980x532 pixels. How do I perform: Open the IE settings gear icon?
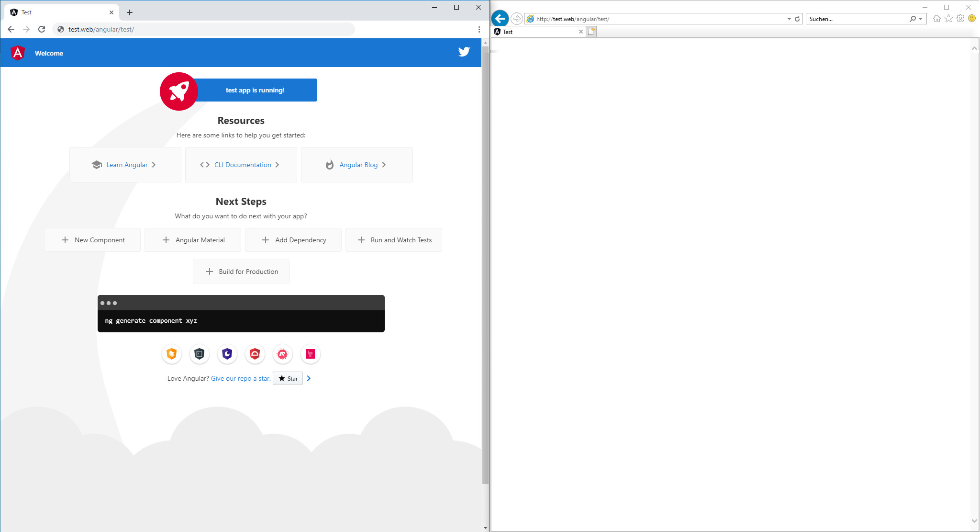960,19
